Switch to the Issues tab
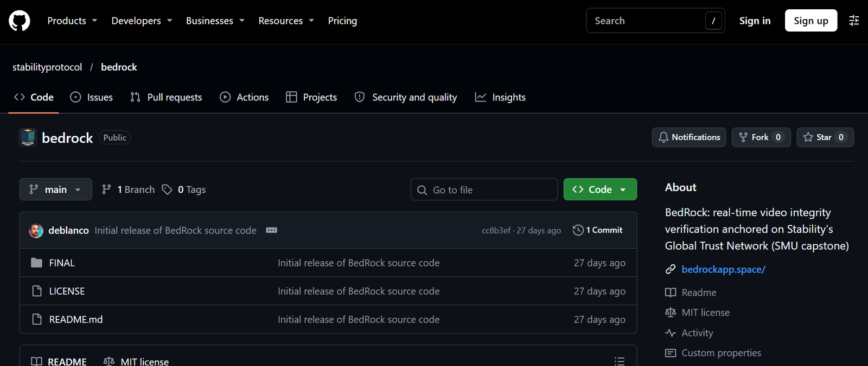This screenshot has width=868, height=366. pyautogui.click(x=92, y=97)
